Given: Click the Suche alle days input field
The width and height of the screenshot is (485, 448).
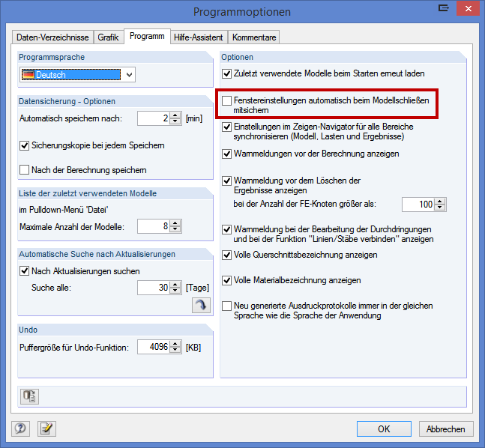Looking at the screenshot, I should click(x=154, y=288).
